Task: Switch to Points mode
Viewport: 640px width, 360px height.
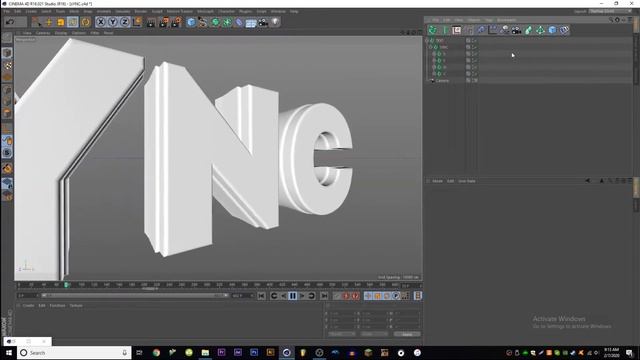Action: point(7,90)
